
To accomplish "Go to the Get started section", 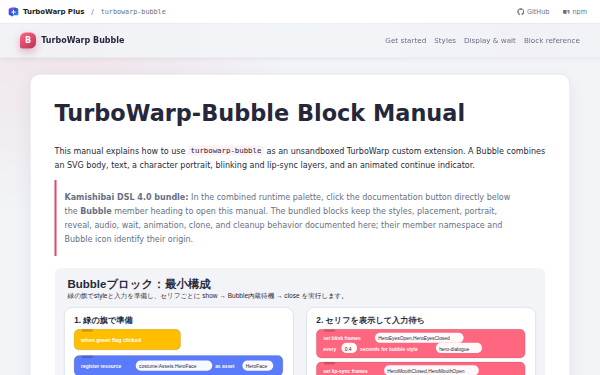I will click(406, 41).
